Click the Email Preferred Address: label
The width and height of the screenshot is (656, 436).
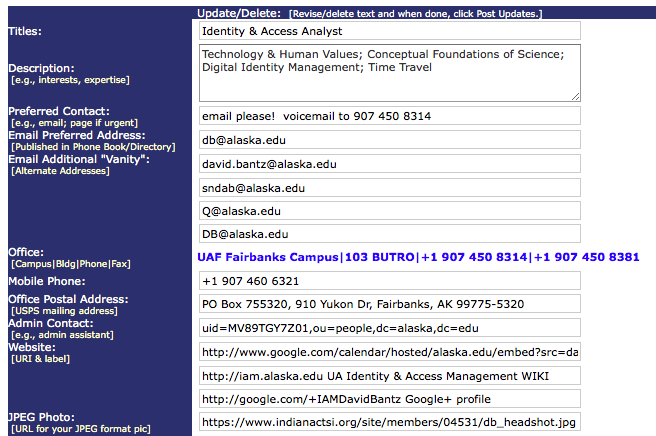click(x=77, y=135)
